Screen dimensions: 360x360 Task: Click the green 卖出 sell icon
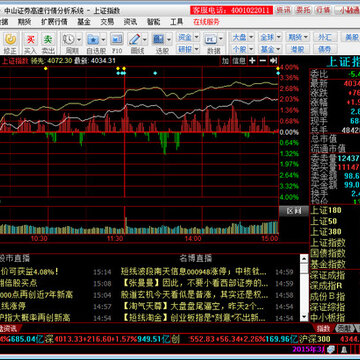pos(48,39)
